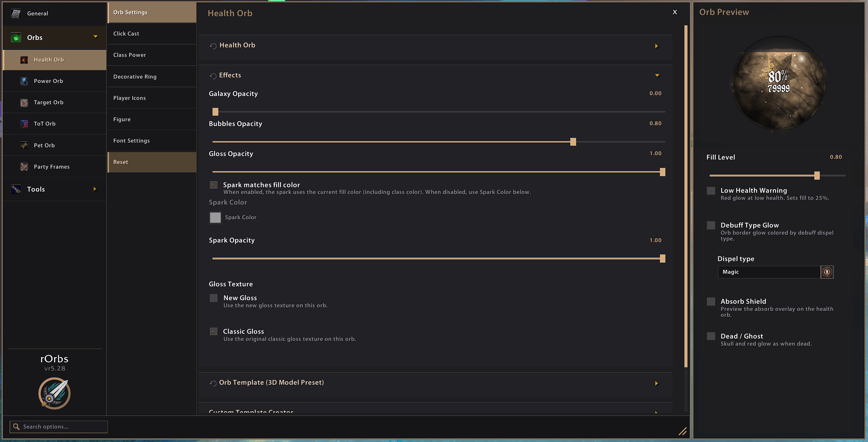Enable the New Gloss checkbox
Screen dimensions: 868x442
pyautogui.click(x=214, y=298)
